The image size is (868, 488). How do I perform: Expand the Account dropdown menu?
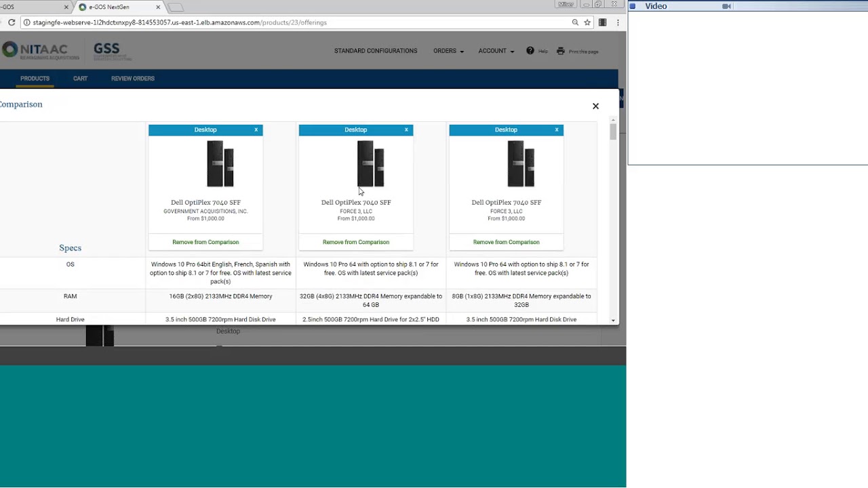496,51
